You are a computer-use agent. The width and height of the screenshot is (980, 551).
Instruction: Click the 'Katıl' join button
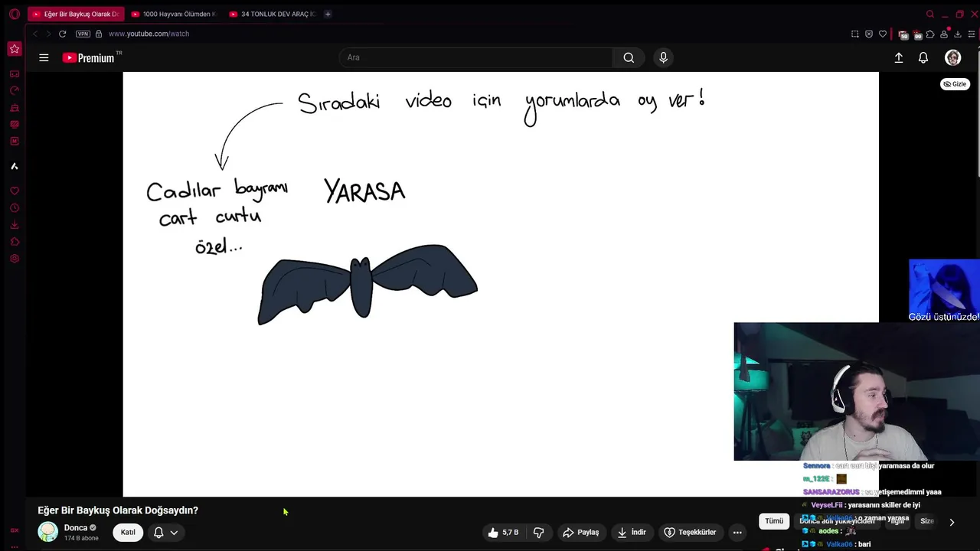coord(128,532)
